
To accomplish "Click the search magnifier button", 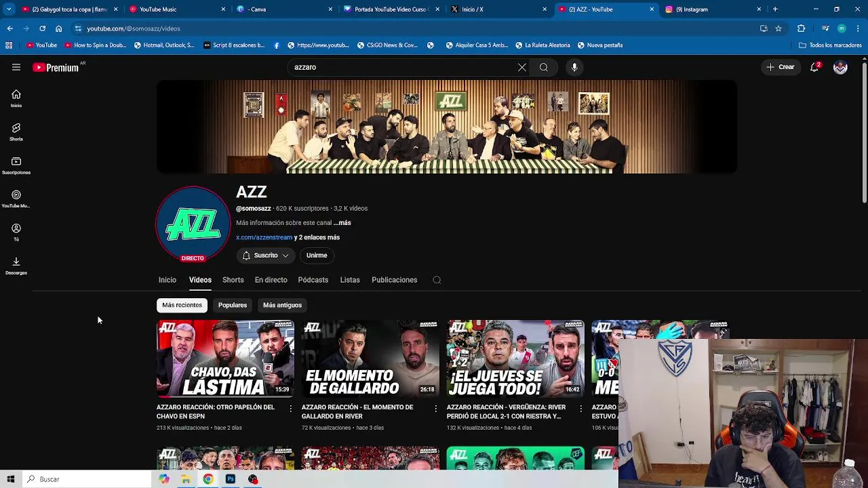I will (x=544, y=67).
